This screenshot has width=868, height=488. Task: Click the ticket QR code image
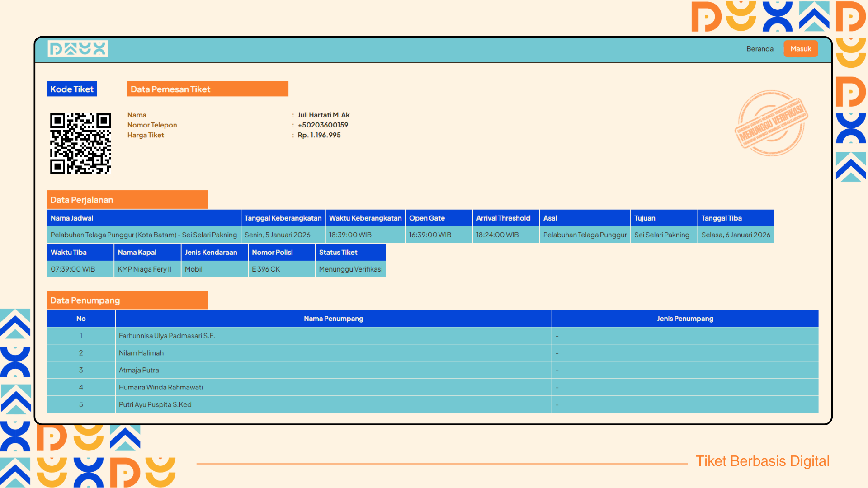tap(80, 143)
